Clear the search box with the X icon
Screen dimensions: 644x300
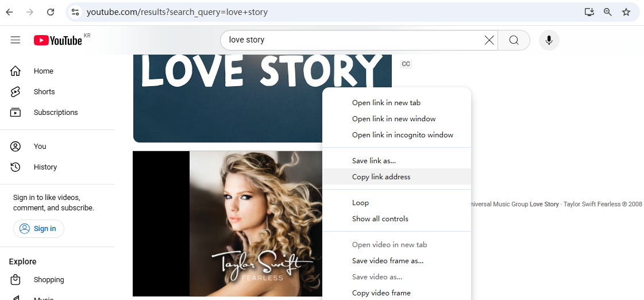click(x=489, y=40)
